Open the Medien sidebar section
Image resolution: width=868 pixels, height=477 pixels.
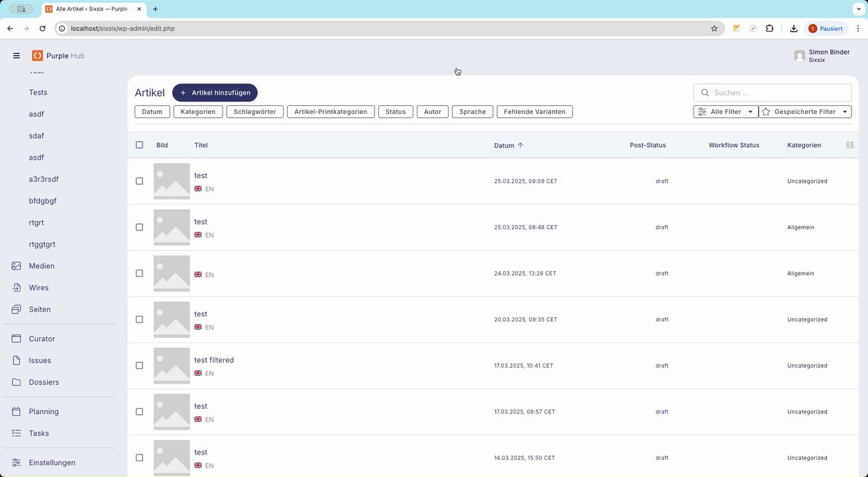[42, 266]
